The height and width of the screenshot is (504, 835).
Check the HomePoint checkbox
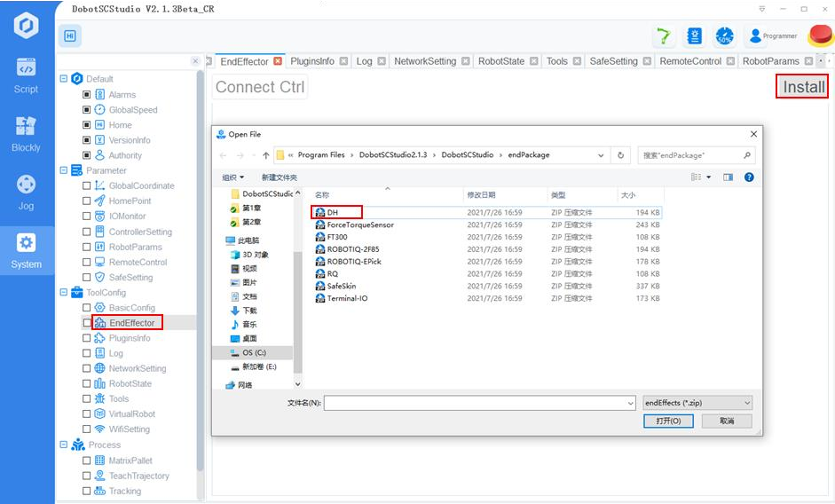pyautogui.click(x=86, y=201)
